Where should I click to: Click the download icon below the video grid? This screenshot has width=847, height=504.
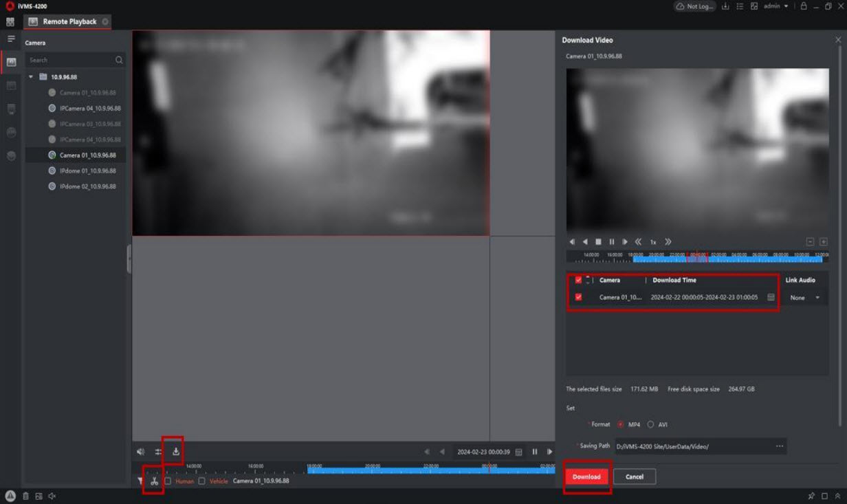(176, 452)
